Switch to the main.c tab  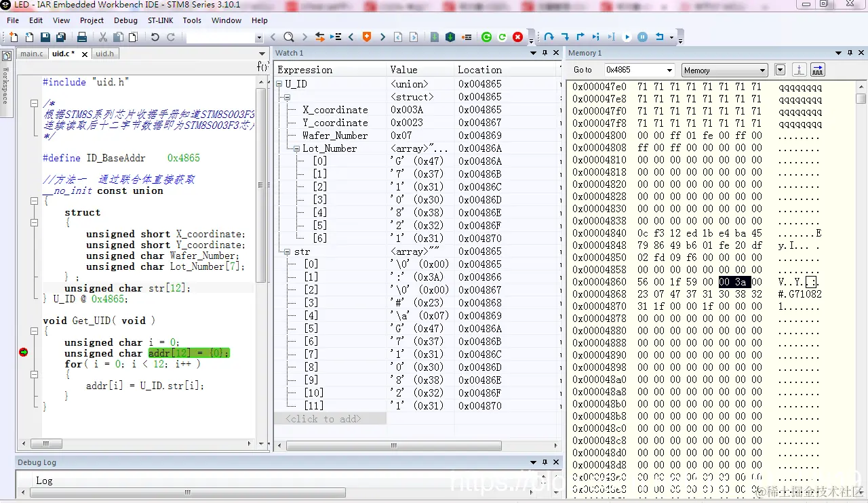[x=31, y=54]
